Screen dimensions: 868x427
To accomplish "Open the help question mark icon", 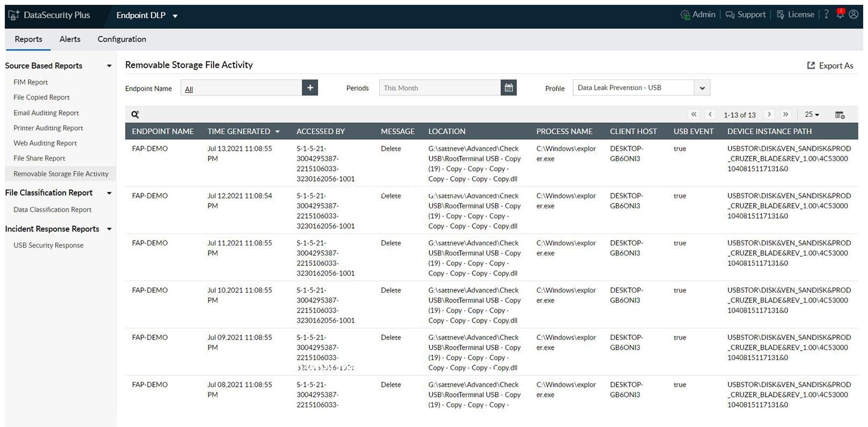I will (x=826, y=15).
